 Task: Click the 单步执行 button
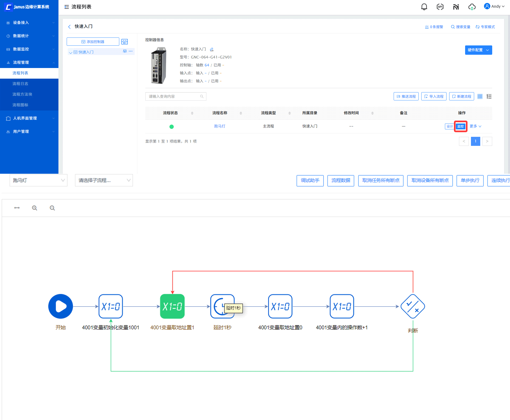tap(470, 181)
